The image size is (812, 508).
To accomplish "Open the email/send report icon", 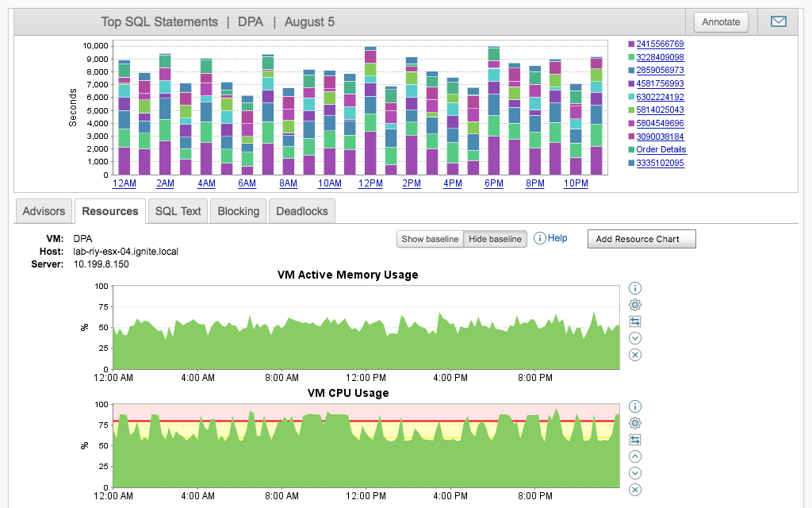I will pos(778,21).
